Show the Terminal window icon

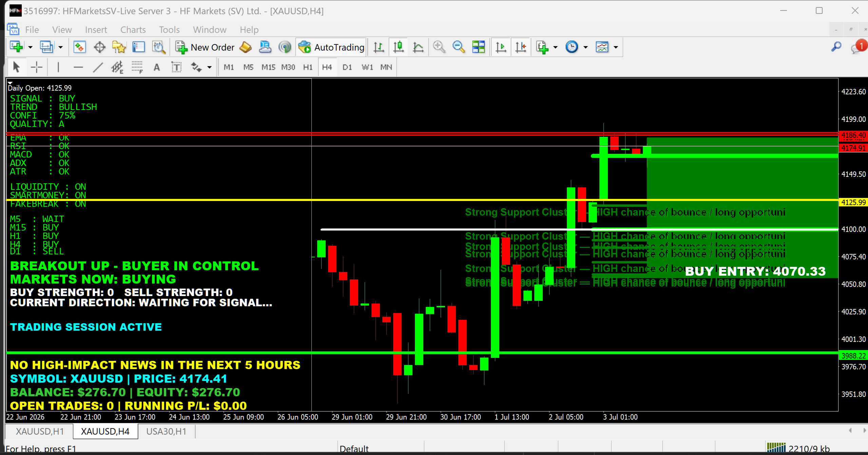click(x=139, y=47)
